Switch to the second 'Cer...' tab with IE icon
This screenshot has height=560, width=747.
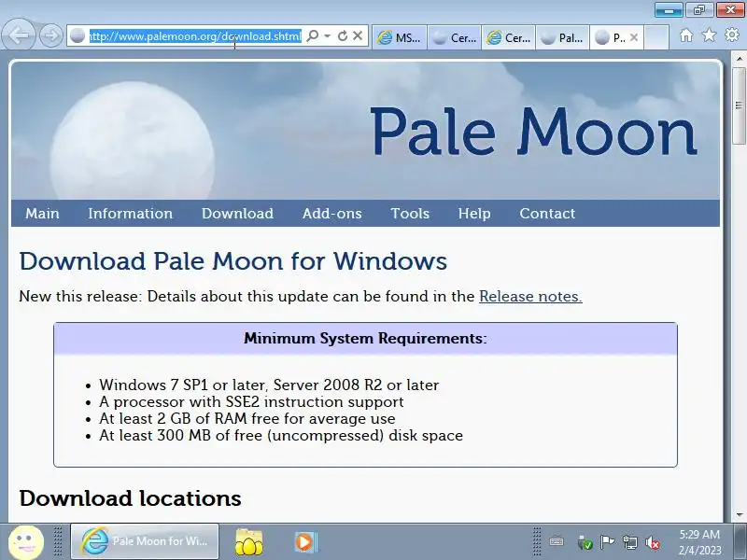508,37
